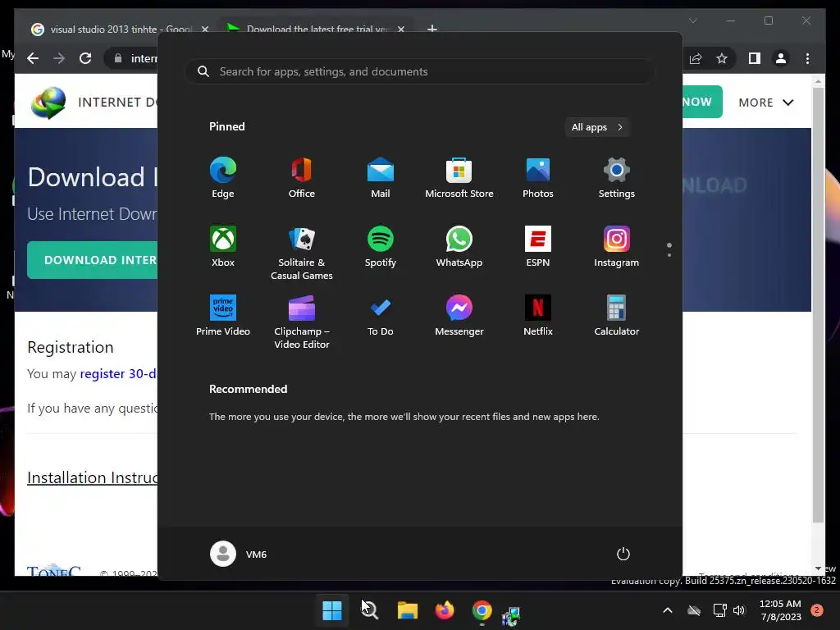Open File Explorer from taskbar
Image resolution: width=840 pixels, height=630 pixels.
(407, 610)
